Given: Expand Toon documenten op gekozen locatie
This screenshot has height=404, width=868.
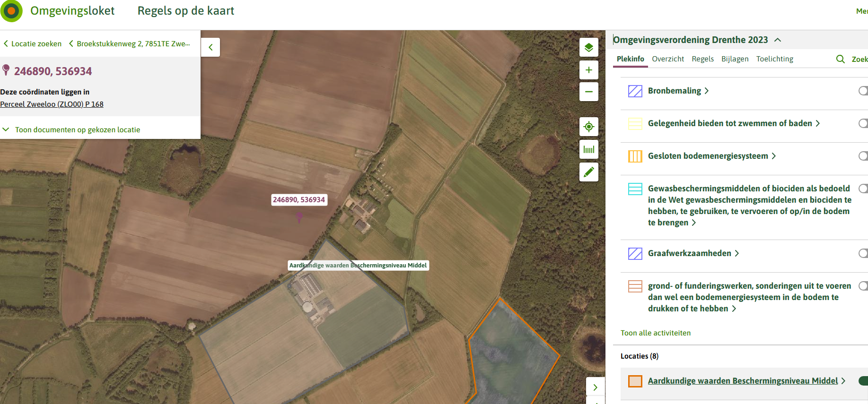Looking at the screenshot, I should click(71, 129).
